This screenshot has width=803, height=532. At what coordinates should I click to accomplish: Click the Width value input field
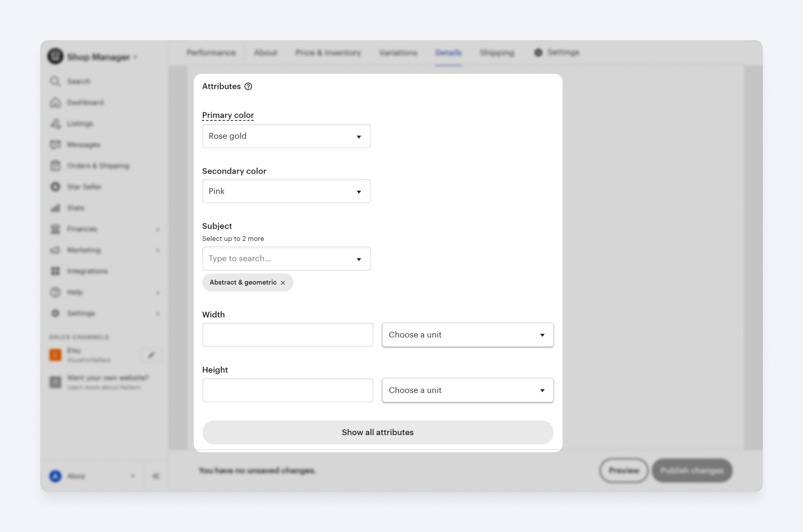click(x=288, y=335)
